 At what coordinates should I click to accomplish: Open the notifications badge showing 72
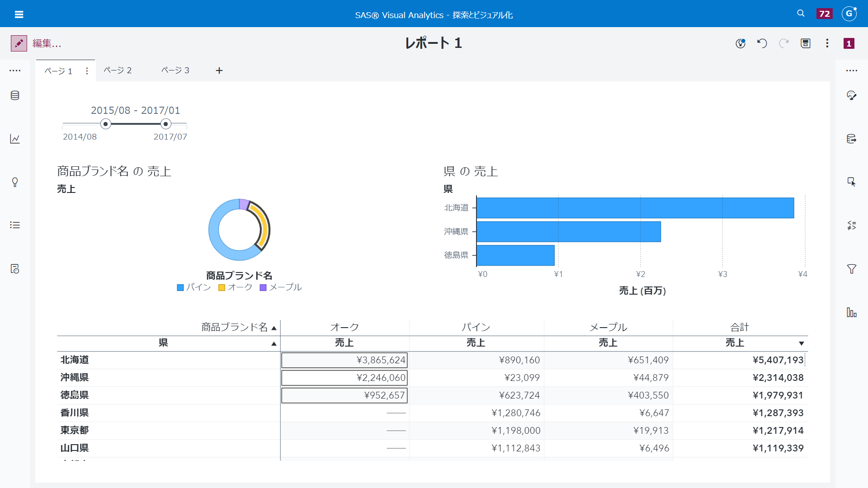[825, 14]
